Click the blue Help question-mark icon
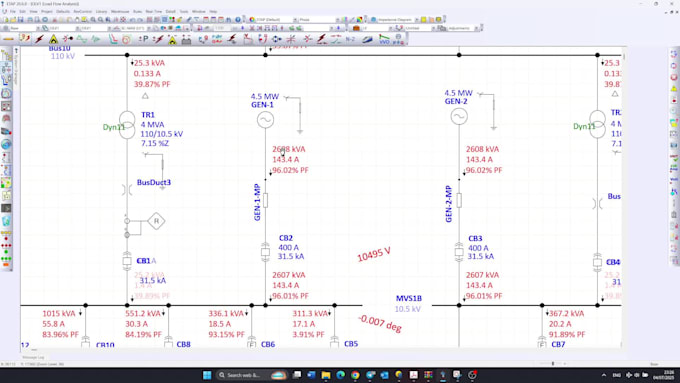 coord(238,20)
